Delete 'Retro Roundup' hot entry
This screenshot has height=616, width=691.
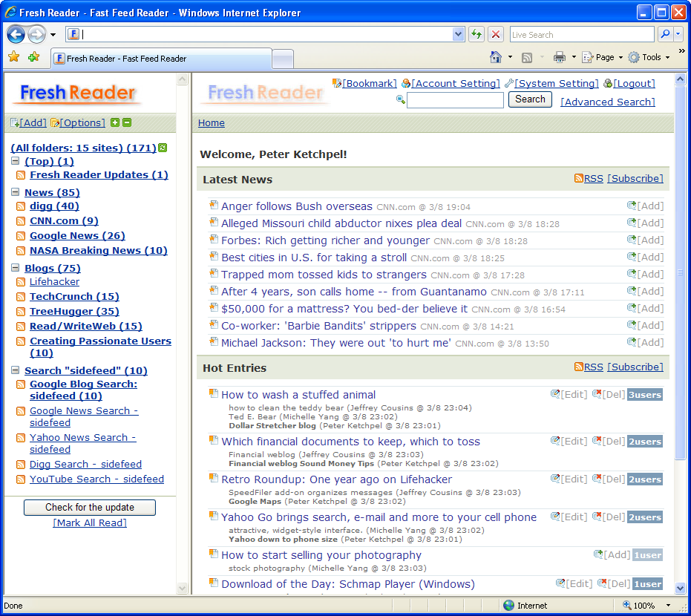(613, 479)
